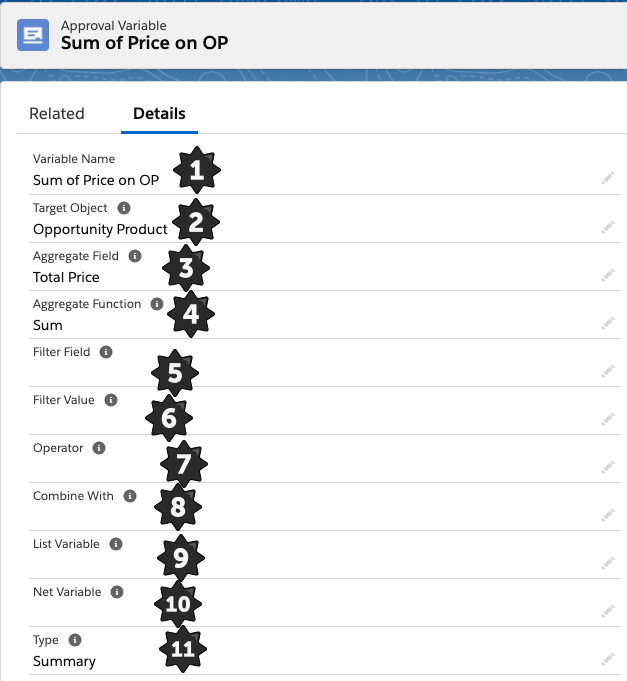Edit Aggregate Function via pencil icon
This screenshot has width=627, height=681.
click(x=607, y=323)
